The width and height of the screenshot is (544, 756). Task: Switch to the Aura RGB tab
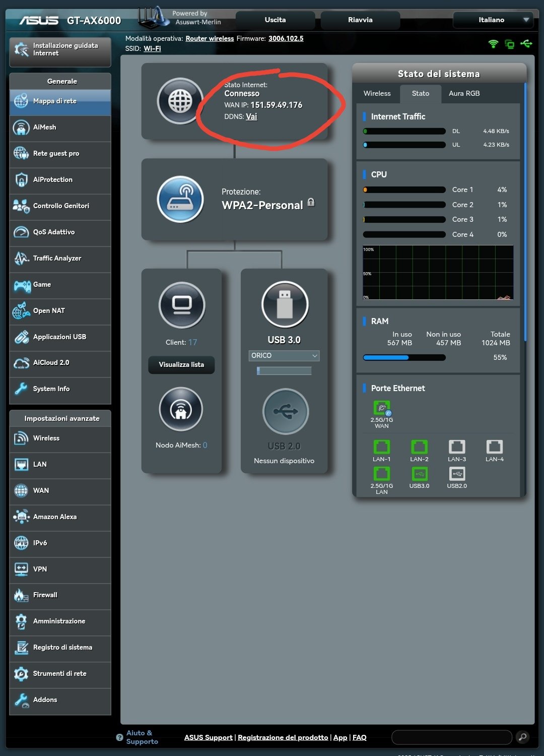click(x=464, y=94)
